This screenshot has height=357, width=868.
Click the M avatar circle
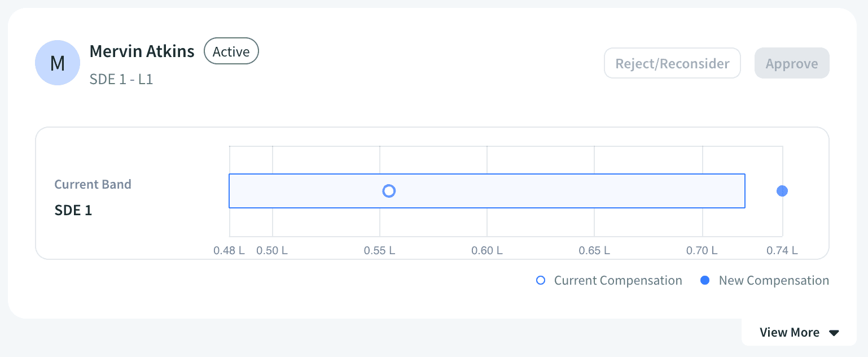coord(57,63)
